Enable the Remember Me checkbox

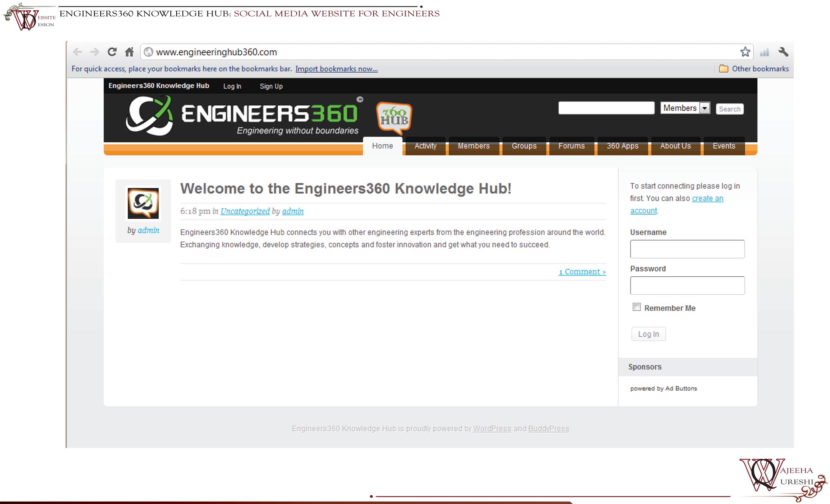(x=636, y=307)
